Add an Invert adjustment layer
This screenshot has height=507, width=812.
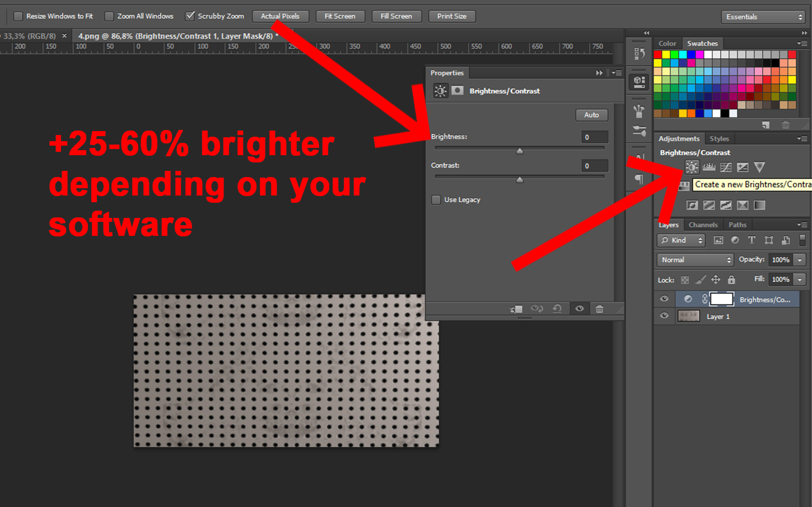(692, 205)
